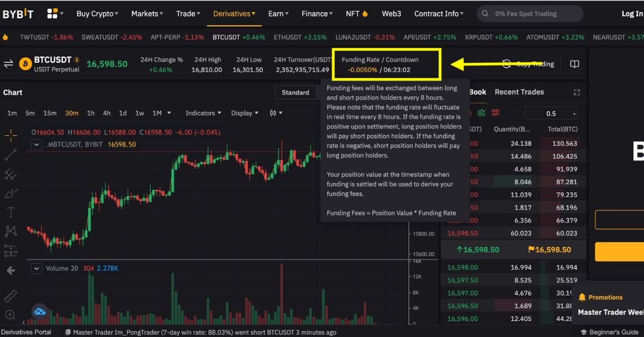Select the pitchfork drawing tool
The width and height of the screenshot is (644, 337).
pos(11,174)
